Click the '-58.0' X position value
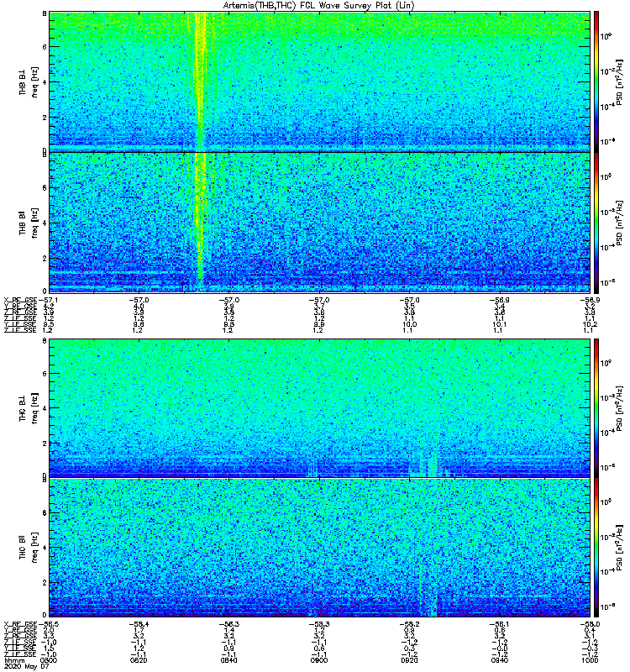Image resolution: width=630 pixels, height=672 pixels. 590,624
